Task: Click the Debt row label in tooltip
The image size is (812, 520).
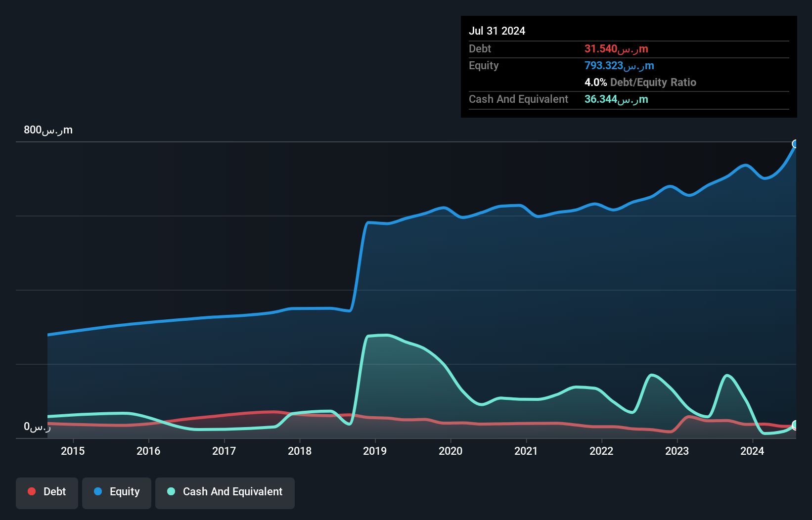Action: pyautogui.click(x=480, y=49)
